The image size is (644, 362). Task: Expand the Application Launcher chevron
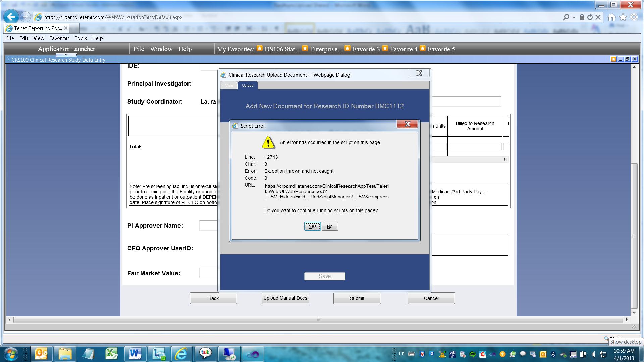click(x=66, y=55)
